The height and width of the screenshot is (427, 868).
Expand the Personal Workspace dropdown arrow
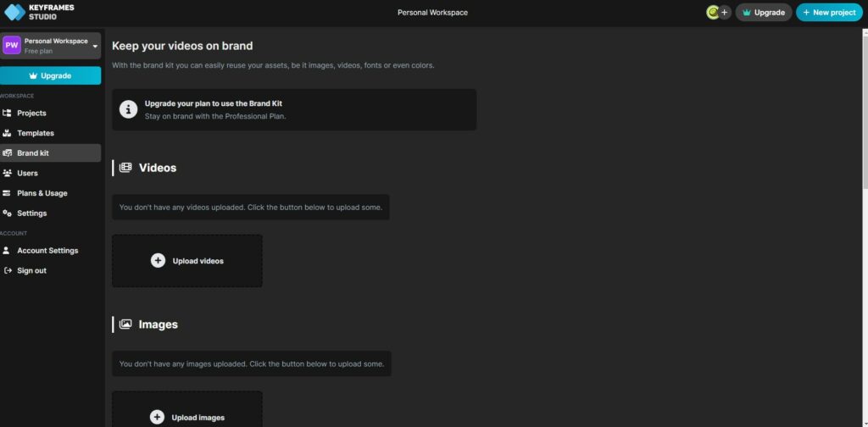coord(95,46)
